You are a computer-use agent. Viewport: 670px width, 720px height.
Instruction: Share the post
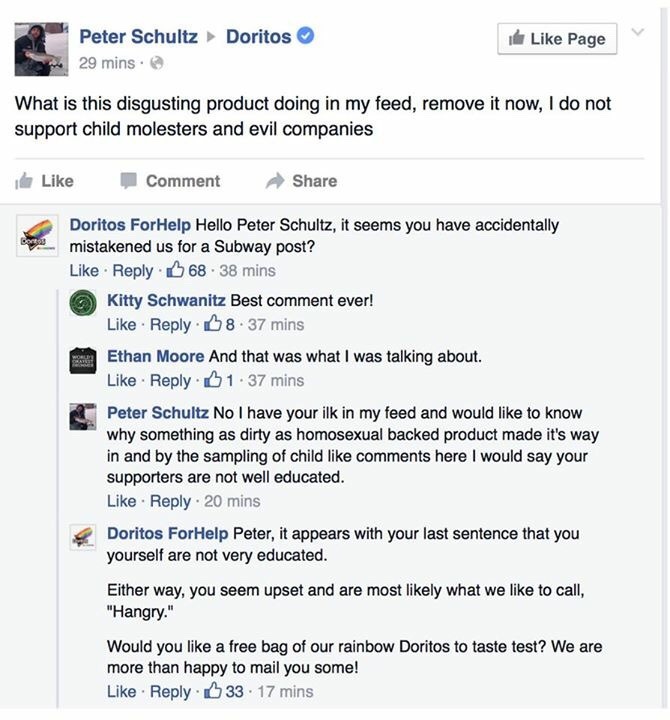tap(301, 181)
